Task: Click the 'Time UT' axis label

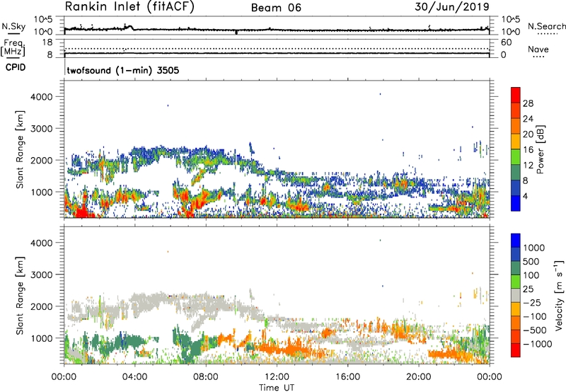Action: tap(277, 387)
